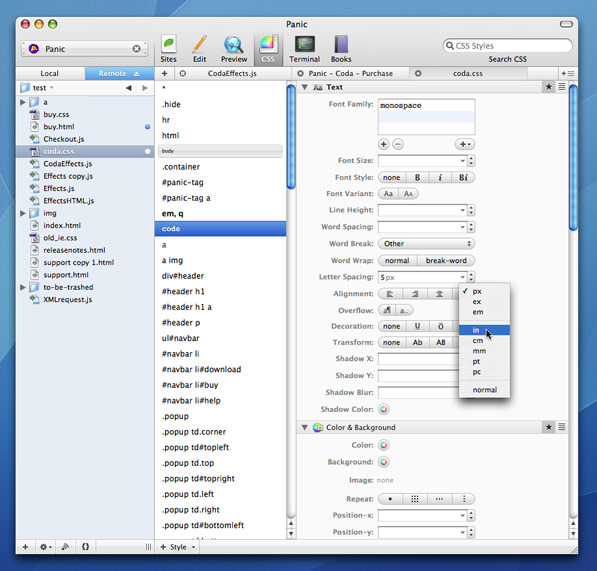This screenshot has height=571, width=597.
Task: Open the font family plus dropdown button
Action: pyautogui.click(x=465, y=144)
